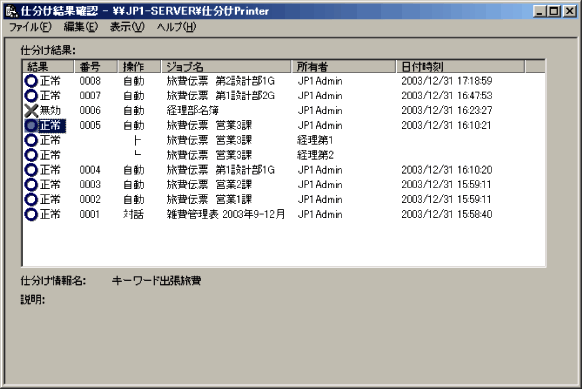This screenshot has width=582, height=389.
Task: Sort by the 日付時刻 column header
Action: (x=461, y=67)
